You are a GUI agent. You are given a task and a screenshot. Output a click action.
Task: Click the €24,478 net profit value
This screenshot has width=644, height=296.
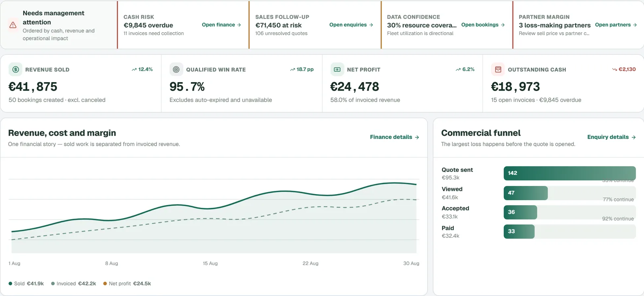[x=355, y=87]
